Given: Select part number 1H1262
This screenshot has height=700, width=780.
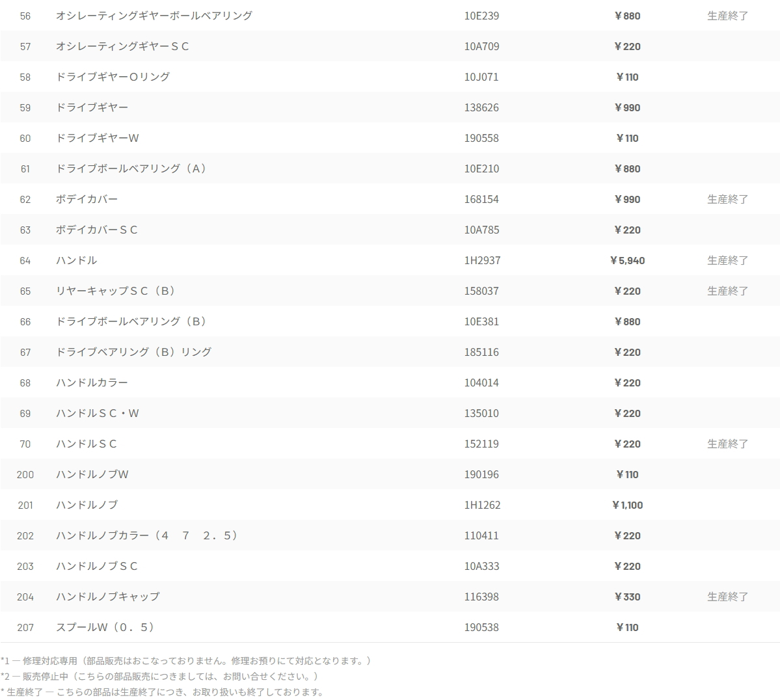Looking at the screenshot, I should coord(482,505).
